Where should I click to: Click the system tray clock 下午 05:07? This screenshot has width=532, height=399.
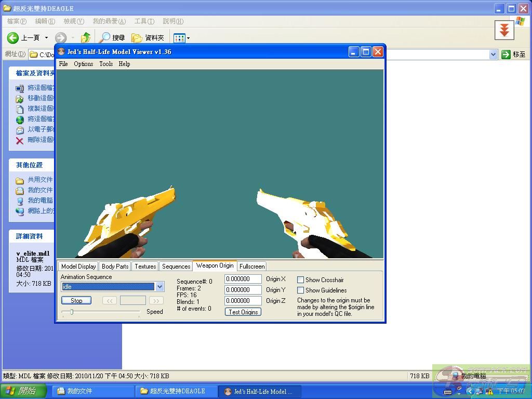(511, 391)
